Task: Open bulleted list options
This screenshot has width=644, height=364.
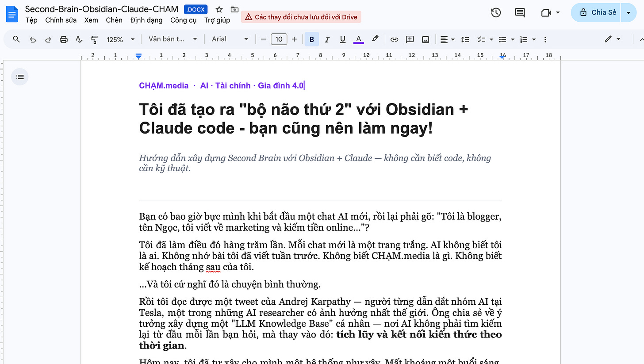Action: (x=506, y=39)
